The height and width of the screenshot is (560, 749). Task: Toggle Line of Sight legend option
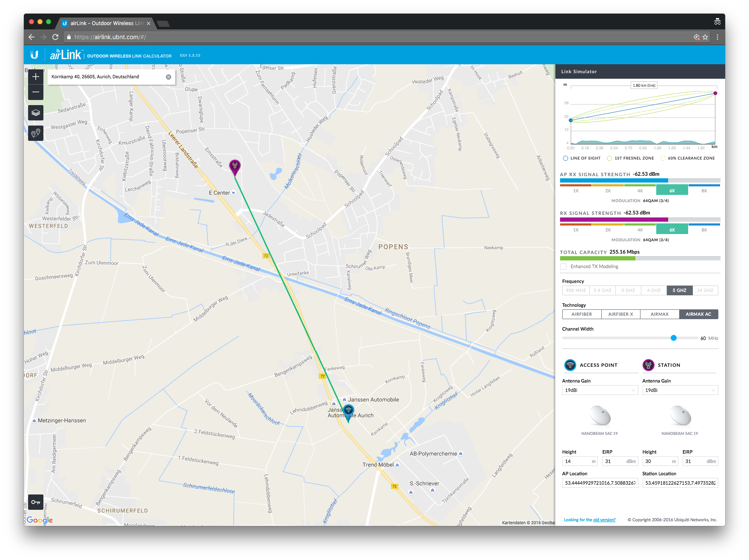pyautogui.click(x=566, y=158)
